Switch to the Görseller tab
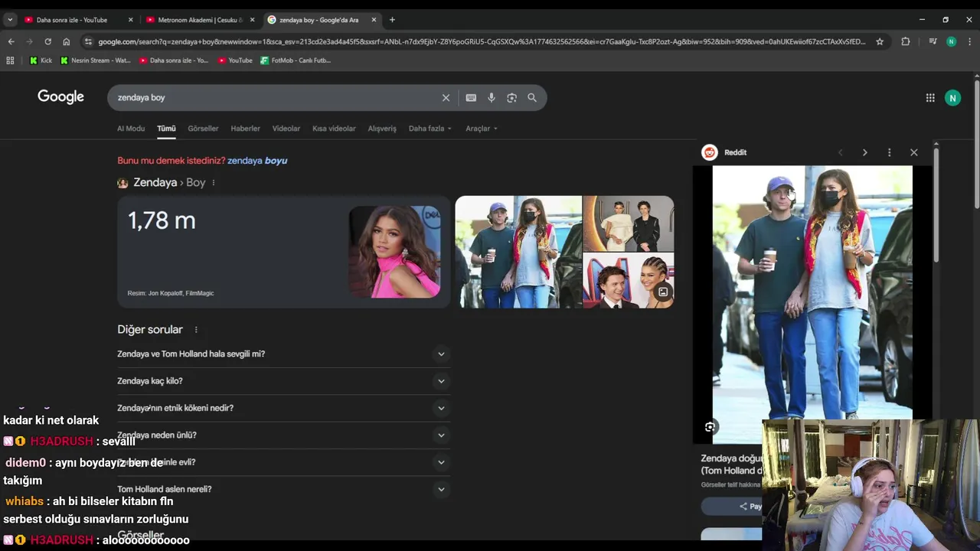This screenshot has width=980, height=551. click(203, 129)
